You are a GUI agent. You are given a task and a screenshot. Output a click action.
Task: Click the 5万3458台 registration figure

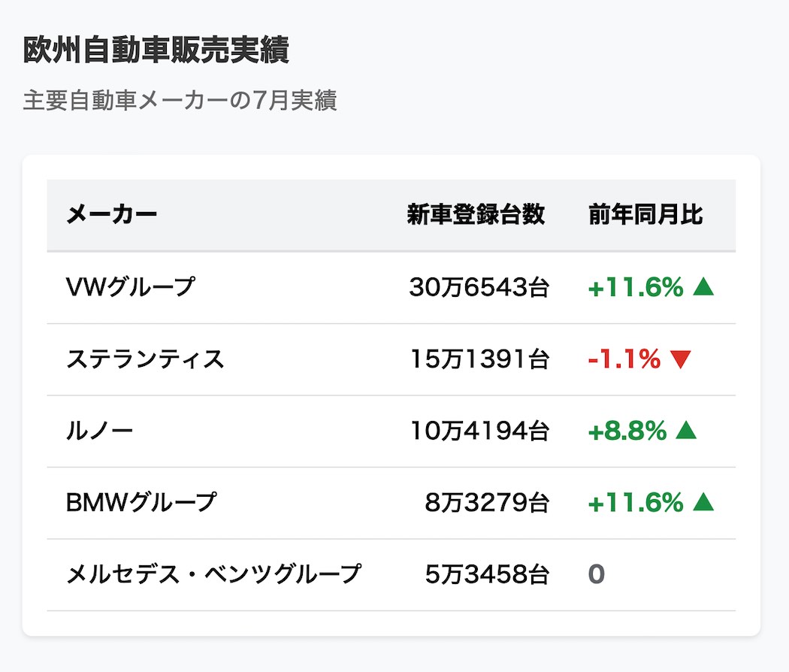[x=487, y=574]
